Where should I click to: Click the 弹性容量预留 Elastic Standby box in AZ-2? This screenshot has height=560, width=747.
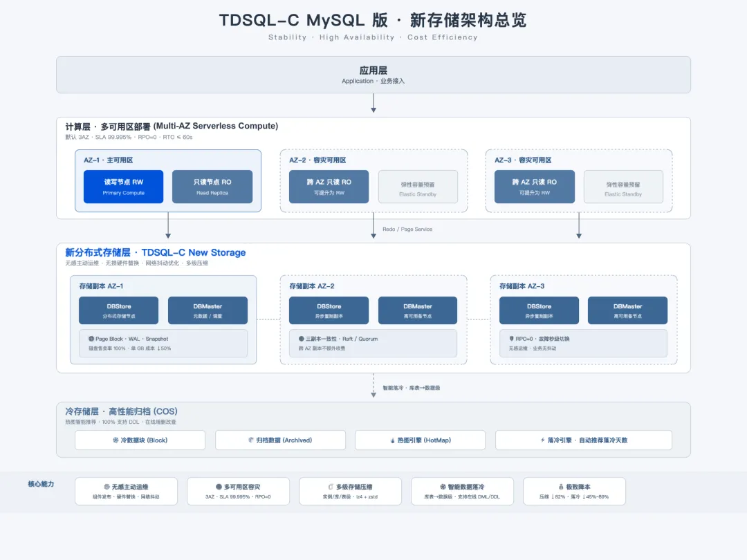pyautogui.click(x=418, y=187)
